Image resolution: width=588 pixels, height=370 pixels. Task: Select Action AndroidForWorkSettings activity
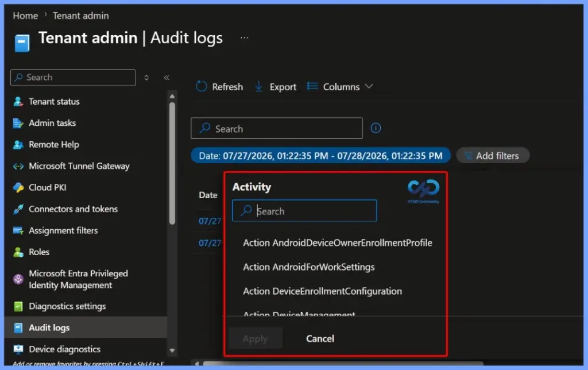tap(308, 267)
